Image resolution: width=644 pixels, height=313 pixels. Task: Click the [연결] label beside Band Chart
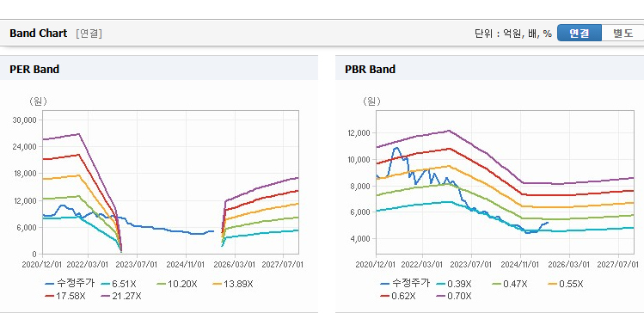(x=89, y=34)
